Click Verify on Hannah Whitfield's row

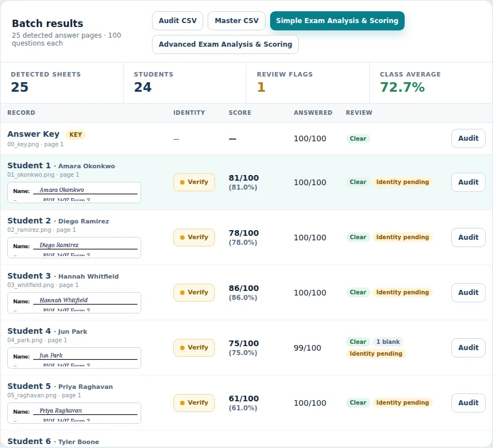pyautogui.click(x=194, y=292)
